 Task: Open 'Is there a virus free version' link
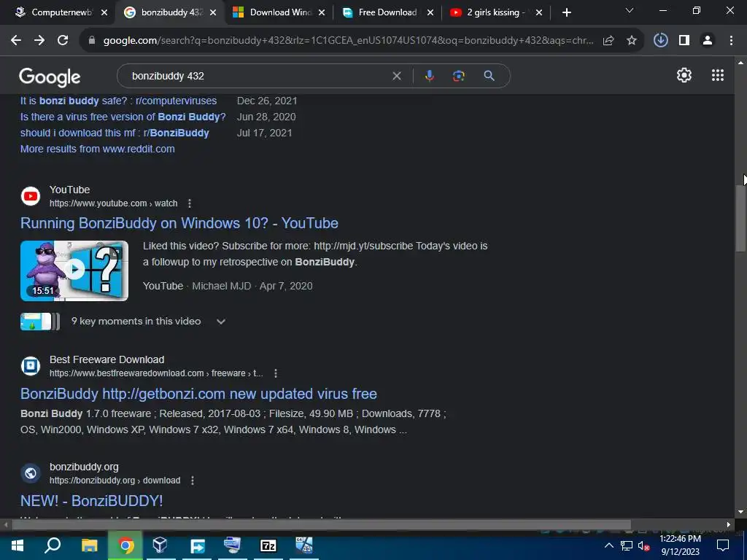coord(123,117)
